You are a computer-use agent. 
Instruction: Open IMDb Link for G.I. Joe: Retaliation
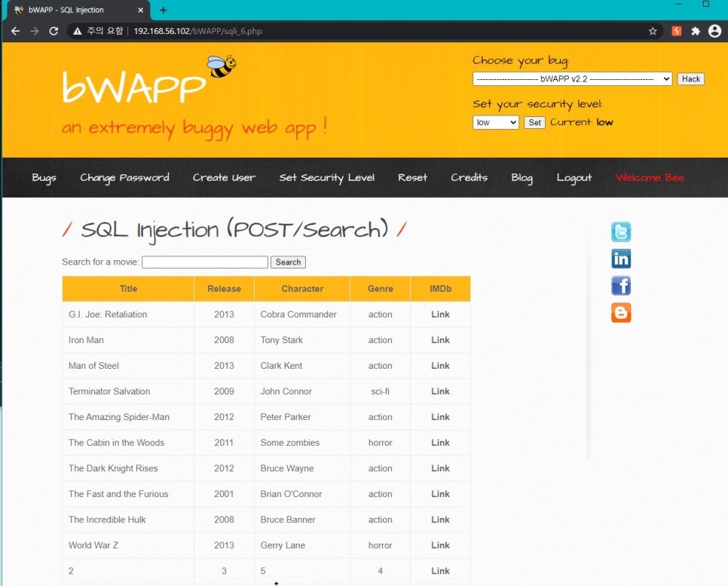point(440,314)
